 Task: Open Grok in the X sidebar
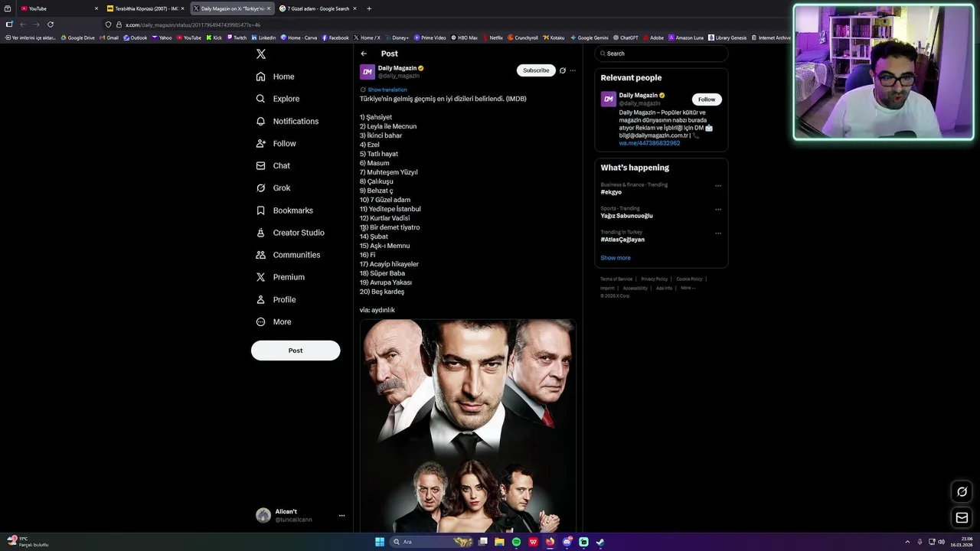(273, 187)
